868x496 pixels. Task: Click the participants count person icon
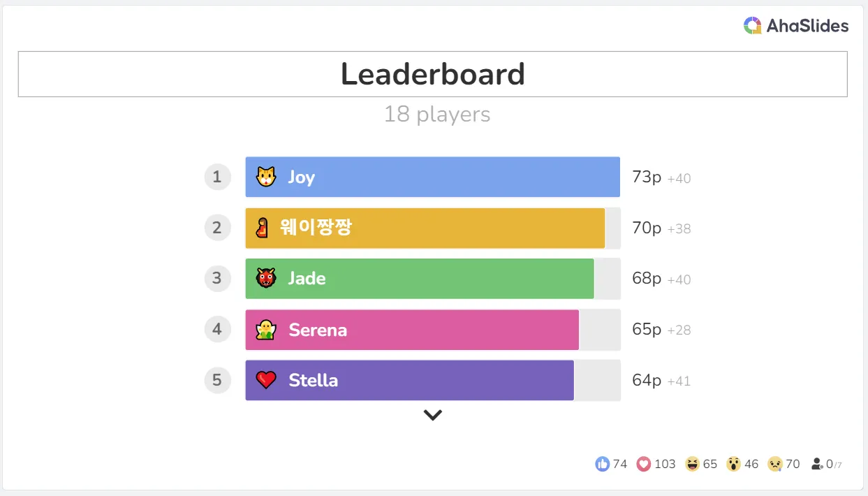pyautogui.click(x=817, y=464)
